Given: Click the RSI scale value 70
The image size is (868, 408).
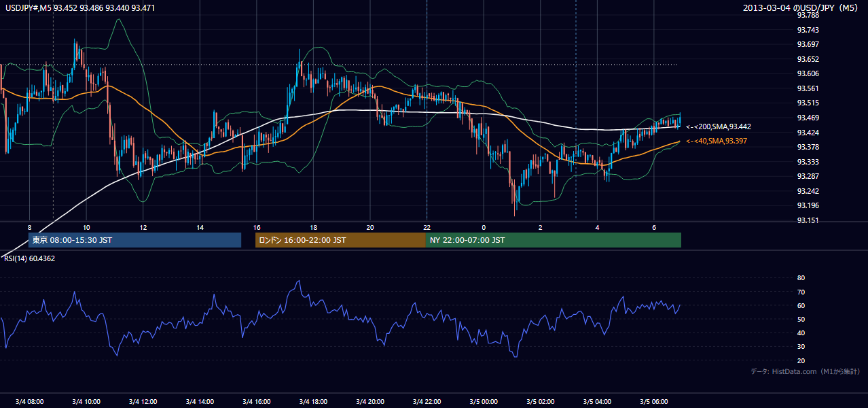Looking at the screenshot, I should [801, 292].
